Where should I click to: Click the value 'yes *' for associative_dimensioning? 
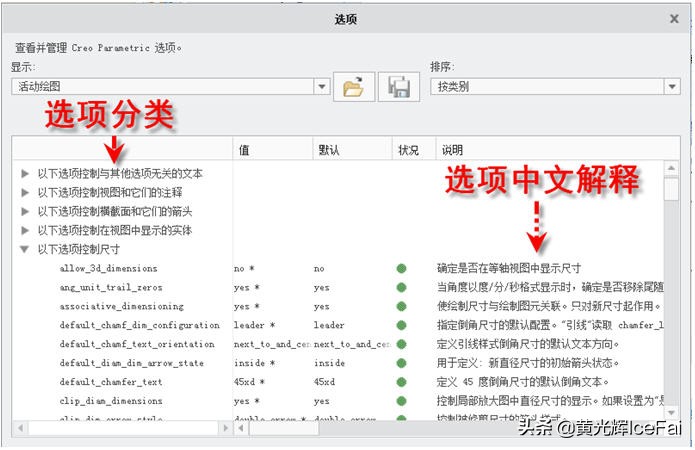tap(247, 306)
